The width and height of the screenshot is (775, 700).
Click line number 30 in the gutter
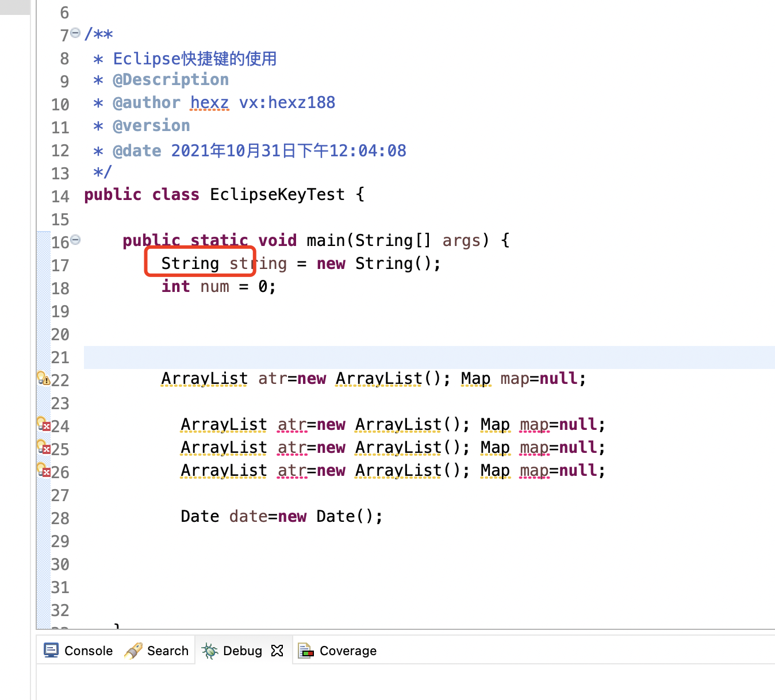(60, 564)
